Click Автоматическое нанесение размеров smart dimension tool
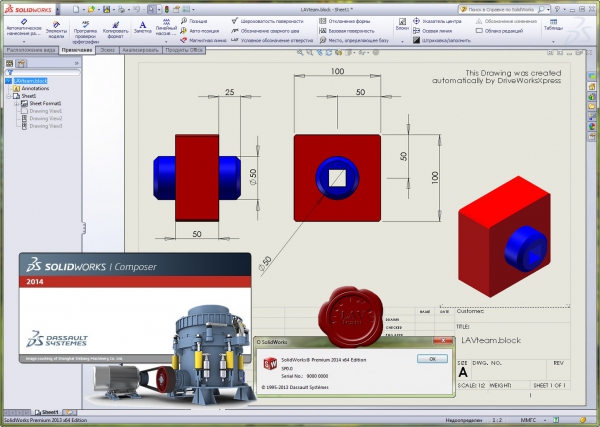Image resolution: width=600 pixels, height=427 pixels. coord(24,28)
